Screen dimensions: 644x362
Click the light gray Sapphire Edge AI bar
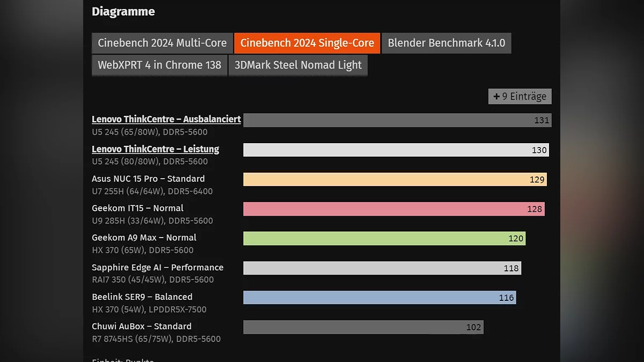coord(382,268)
